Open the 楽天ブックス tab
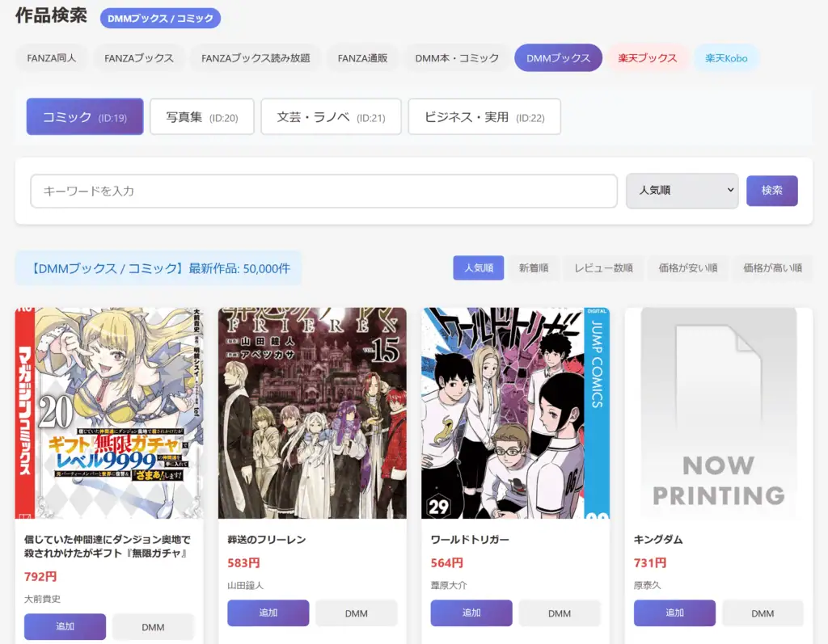This screenshot has width=828, height=644. pos(648,58)
